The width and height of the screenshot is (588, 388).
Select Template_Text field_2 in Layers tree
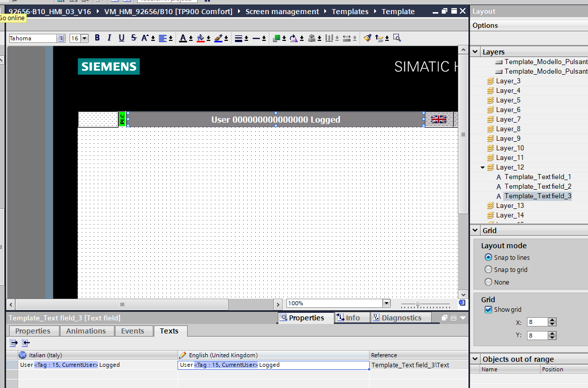(x=538, y=187)
